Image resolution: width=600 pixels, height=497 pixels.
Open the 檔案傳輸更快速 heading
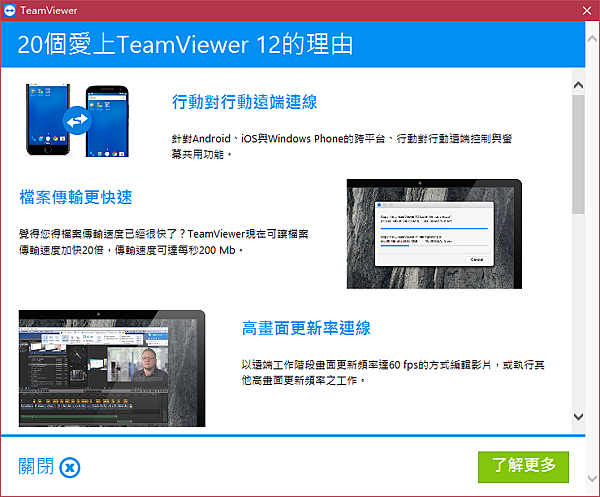point(76,197)
